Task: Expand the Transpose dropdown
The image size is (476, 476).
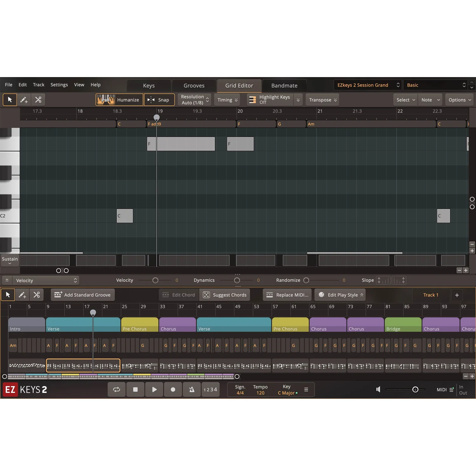Action: pos(322,100)
